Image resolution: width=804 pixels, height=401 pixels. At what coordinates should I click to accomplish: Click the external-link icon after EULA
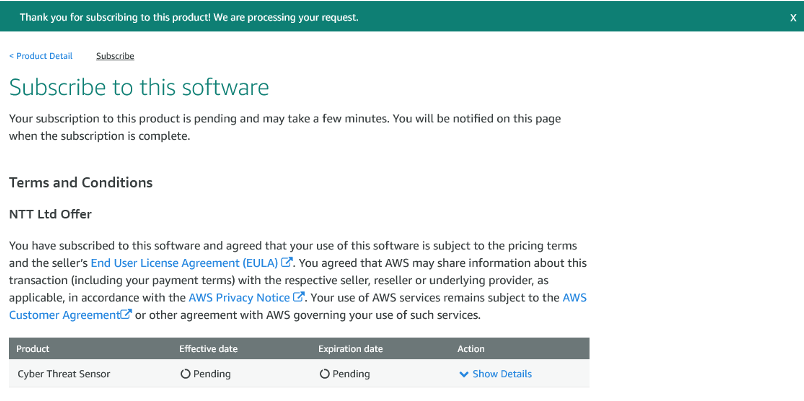[287, 263]
